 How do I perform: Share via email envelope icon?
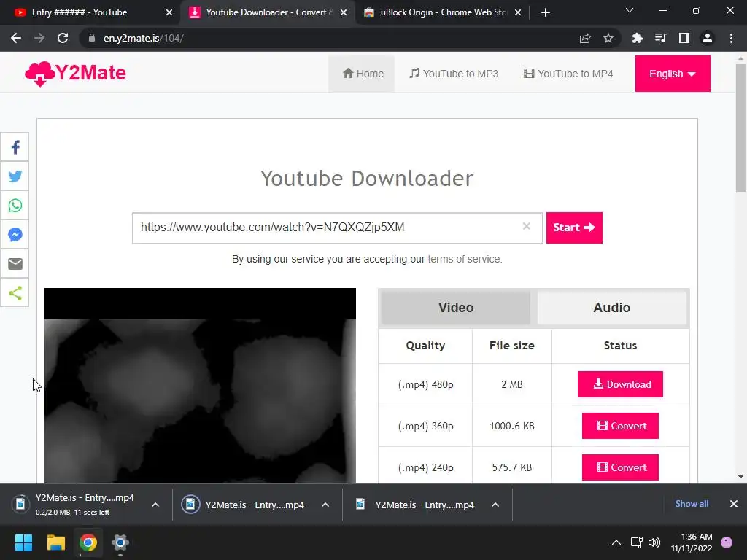point(15,263)
